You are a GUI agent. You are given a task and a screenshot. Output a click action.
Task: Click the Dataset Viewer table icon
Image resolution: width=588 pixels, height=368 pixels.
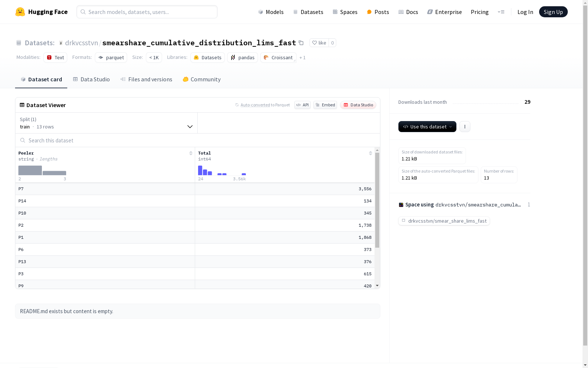pos(22,105)
